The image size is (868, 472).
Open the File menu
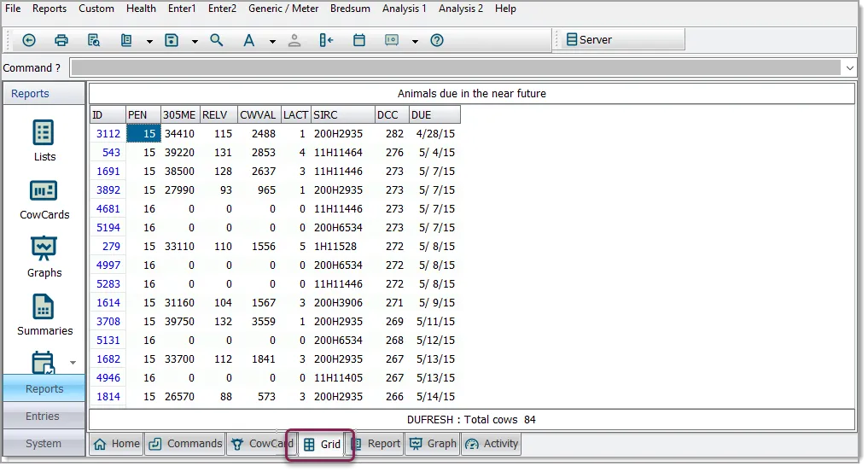pos(13,9)
